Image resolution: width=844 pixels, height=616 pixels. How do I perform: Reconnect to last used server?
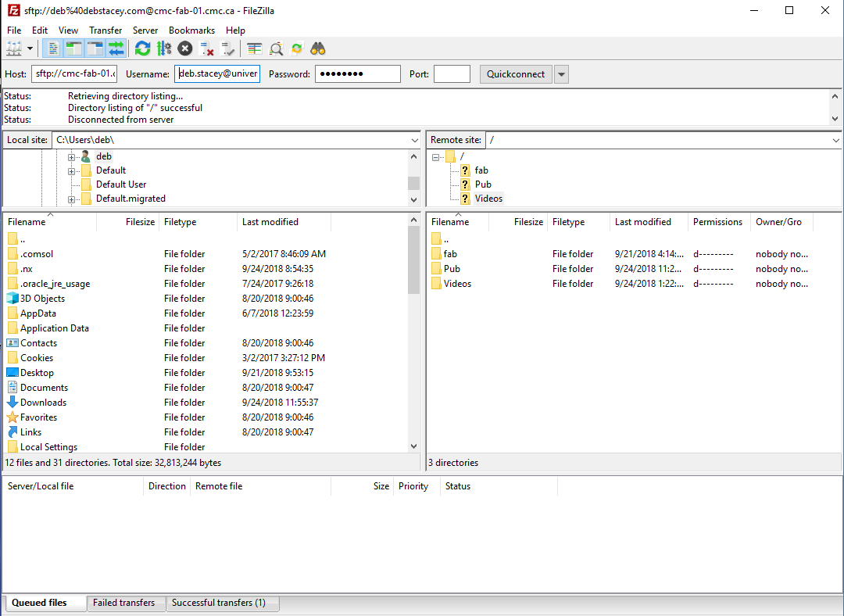click(x=227, y=49)
